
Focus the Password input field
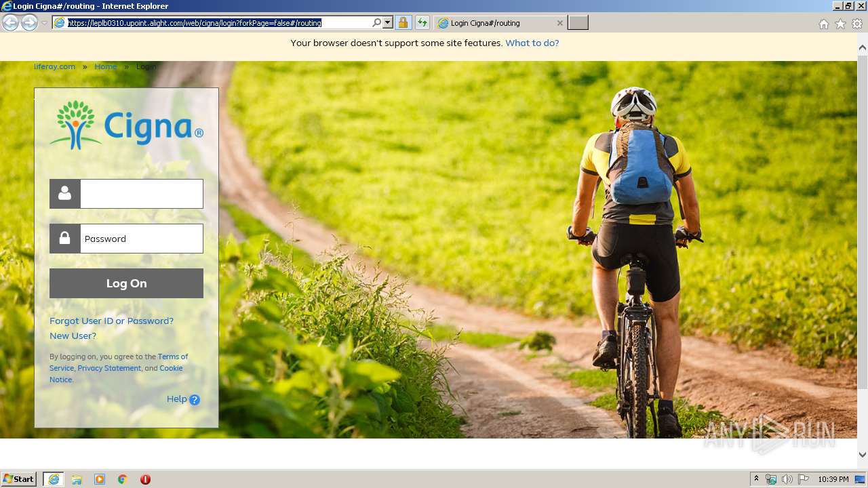pos(142,239)
